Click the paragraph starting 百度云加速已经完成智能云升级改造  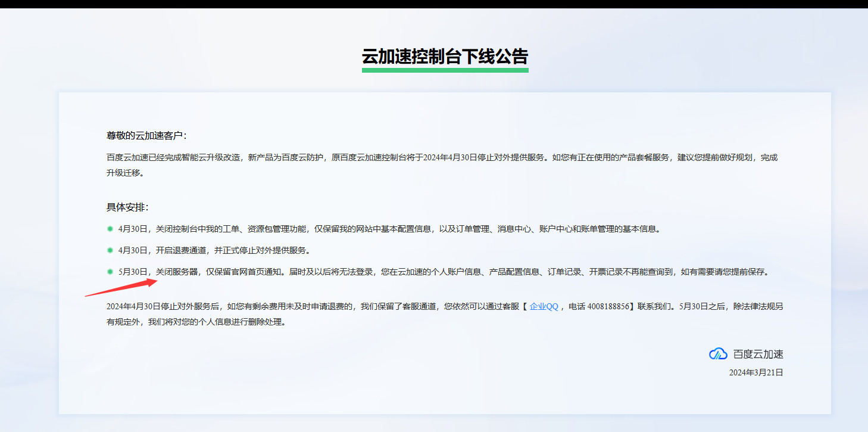tap(442, 166)
